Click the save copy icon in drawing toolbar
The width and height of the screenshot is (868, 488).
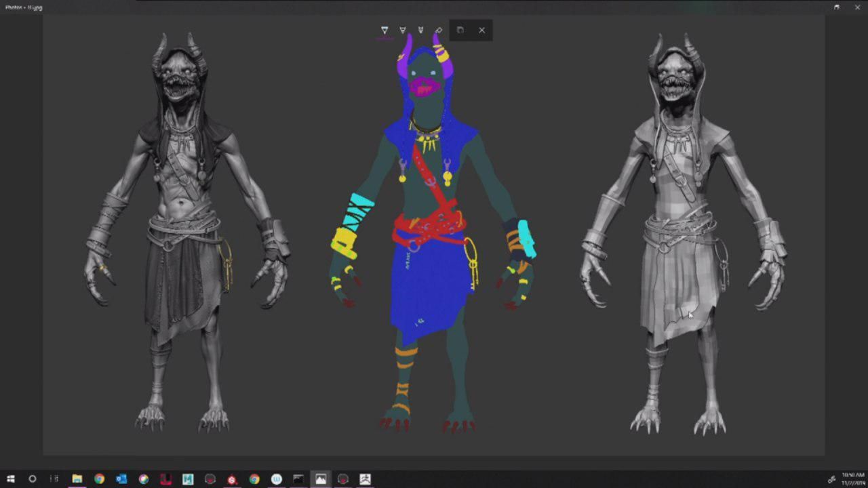click(460, 30)
